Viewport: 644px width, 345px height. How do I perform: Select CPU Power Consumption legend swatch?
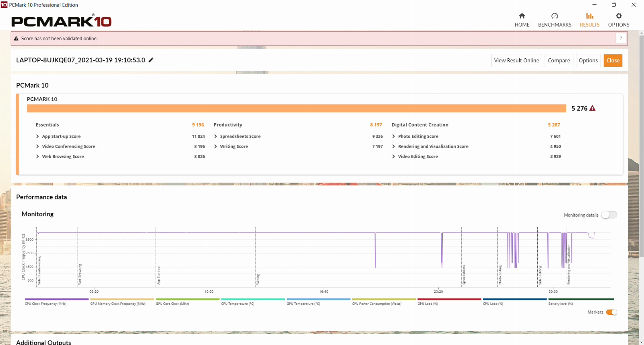pos(384,299)
